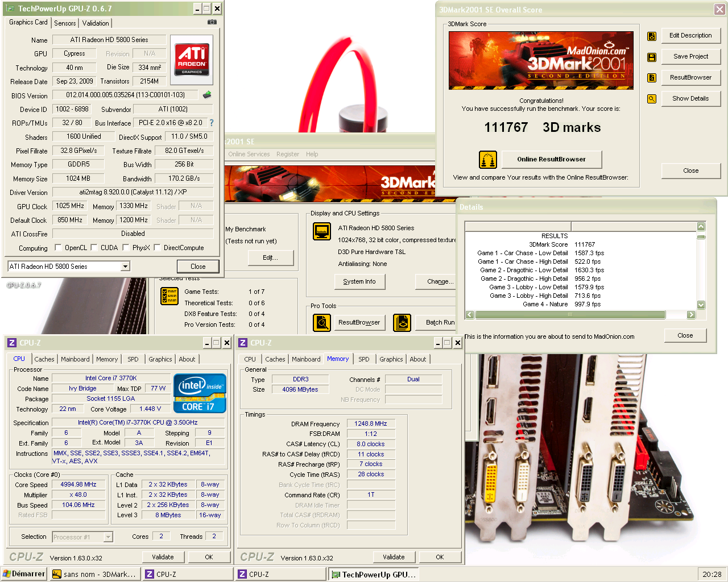
Task: Click Edit Description icon in 3DMark score window
Action: coord(652,36)
